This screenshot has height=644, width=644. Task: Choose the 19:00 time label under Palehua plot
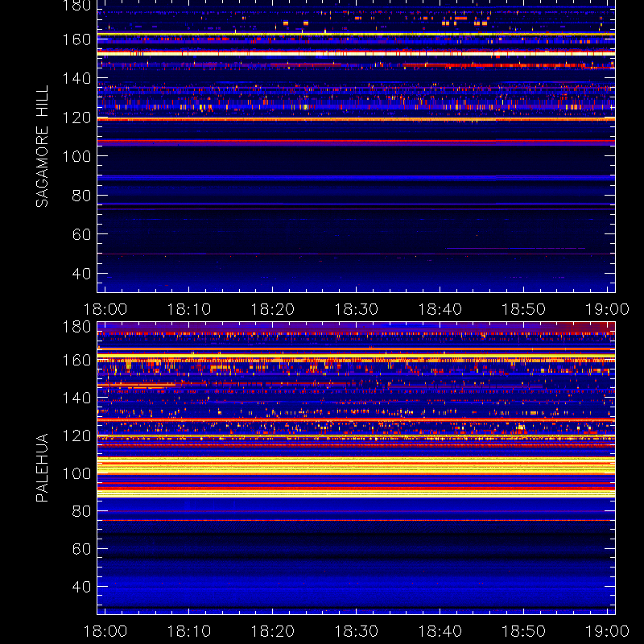tap(607, 631)
